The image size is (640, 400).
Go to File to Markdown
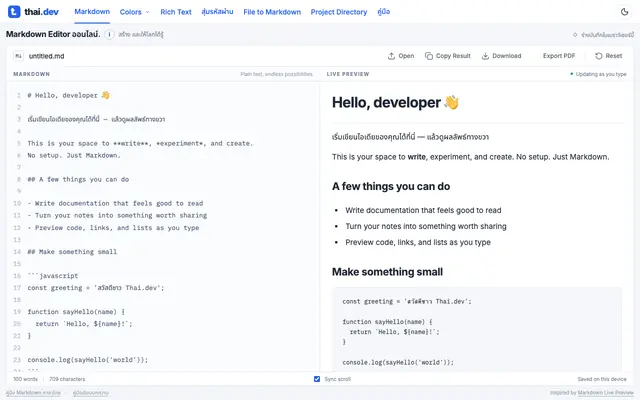click(x=272, y=12)
